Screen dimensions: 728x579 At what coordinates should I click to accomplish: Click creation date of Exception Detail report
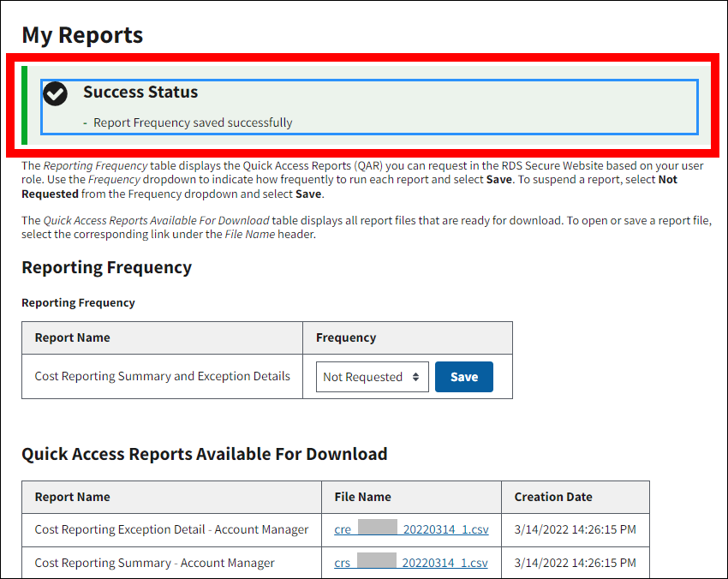point(575,529)
